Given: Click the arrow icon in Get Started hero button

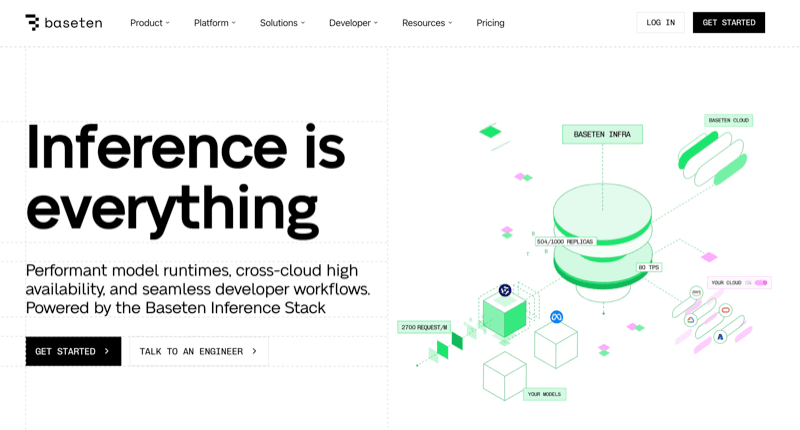Looking at the screenshot, I should click(x=107, y=351).
